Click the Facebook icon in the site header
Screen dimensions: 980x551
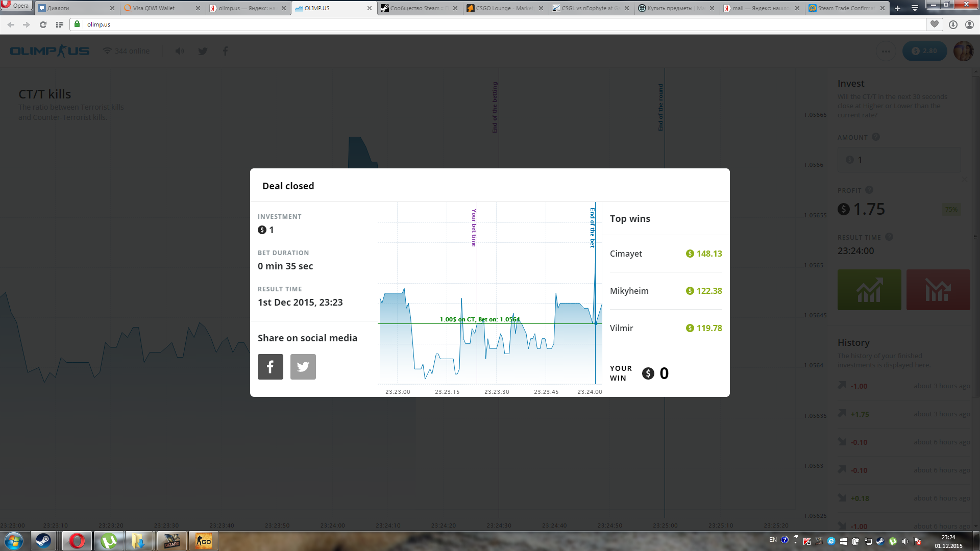click(x=225, y=51)
